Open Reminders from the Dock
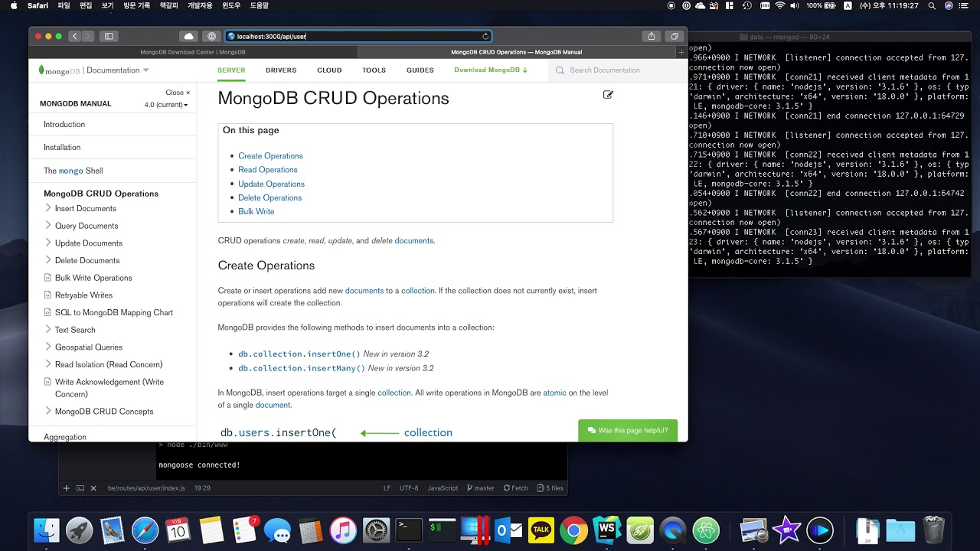The image size is (980, 551). 244,530
